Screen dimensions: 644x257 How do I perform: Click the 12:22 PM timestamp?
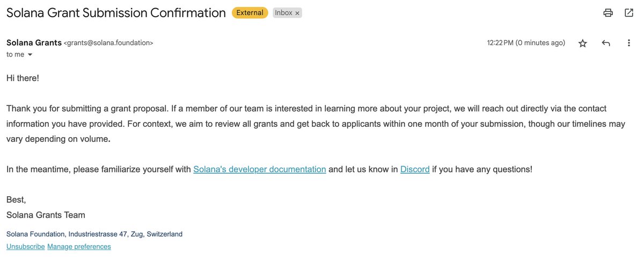[x=526, y=43]
